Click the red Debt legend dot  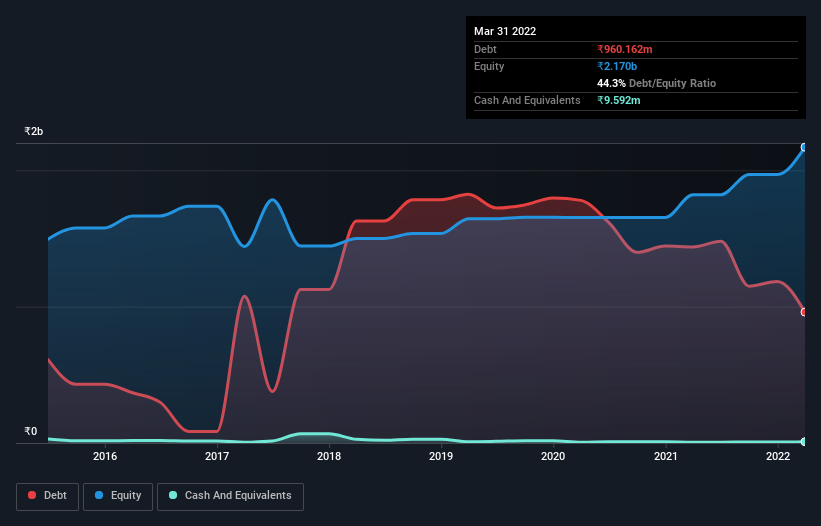pos(32,495)
